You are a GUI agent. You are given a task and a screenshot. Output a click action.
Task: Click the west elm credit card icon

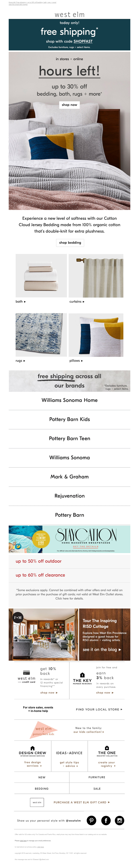point(27,673)
